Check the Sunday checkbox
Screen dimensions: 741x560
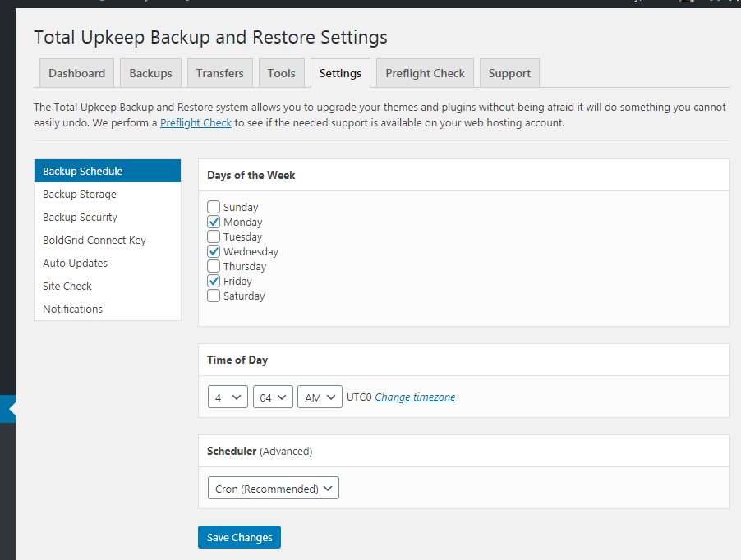pyautogui.click(x=214, y=208)
